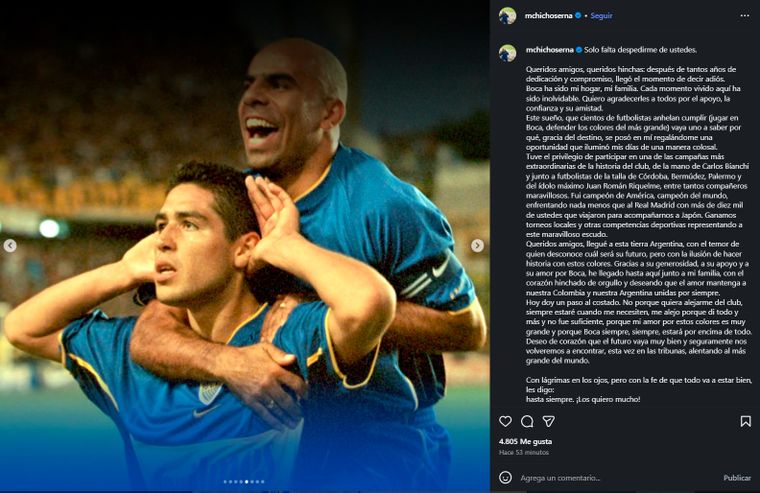Click Seguir to follow mchichoserna
The image size is (760, 493).
click(x=601, y=16)
